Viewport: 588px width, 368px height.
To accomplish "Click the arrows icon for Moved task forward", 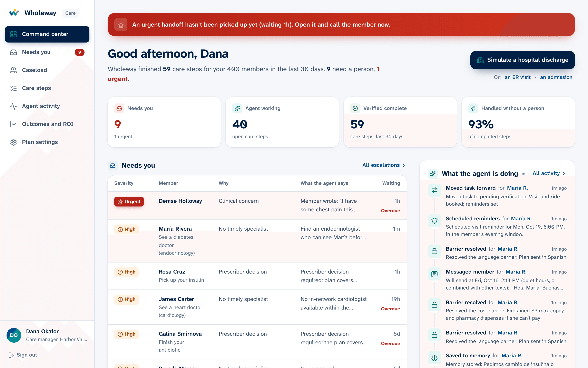I will 434,190.
